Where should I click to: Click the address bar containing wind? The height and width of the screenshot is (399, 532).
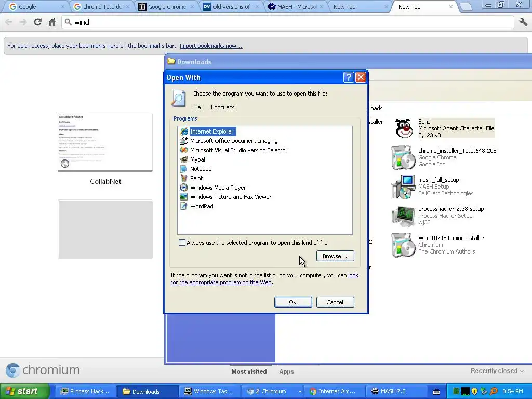coord(288,22)
